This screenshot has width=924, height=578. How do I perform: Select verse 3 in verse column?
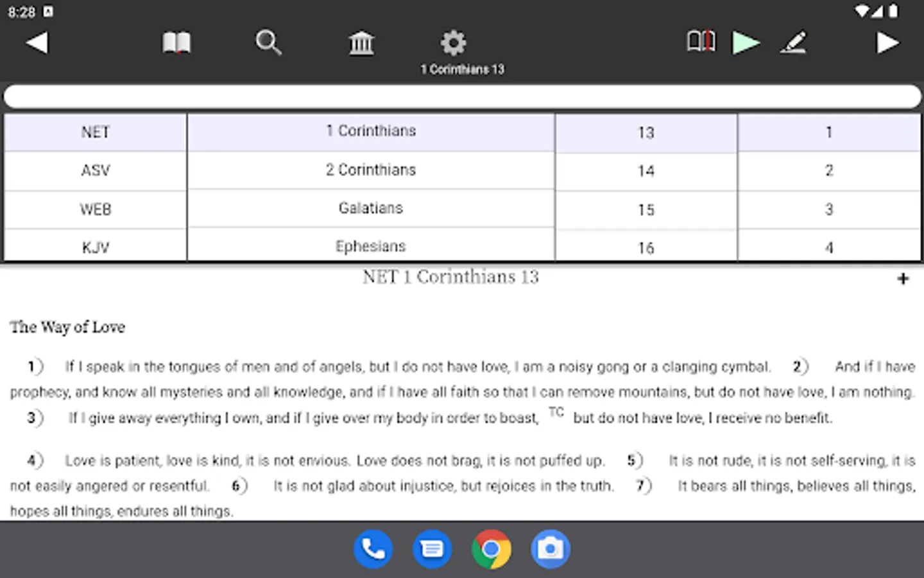tap(829, 209)
